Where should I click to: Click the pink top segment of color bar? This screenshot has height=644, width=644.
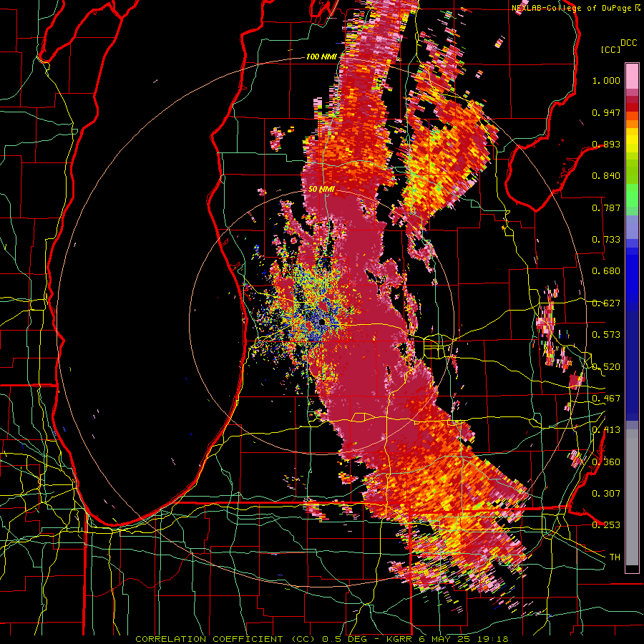coord(632,76)
